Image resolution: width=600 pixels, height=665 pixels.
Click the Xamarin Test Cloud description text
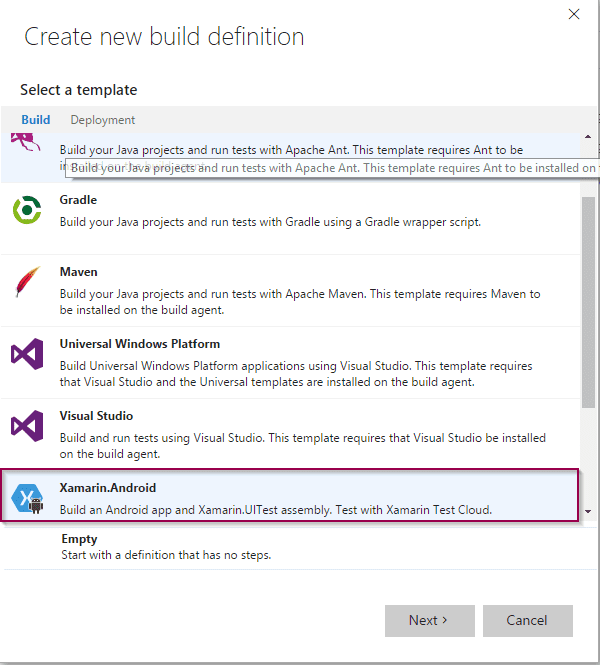276,510
